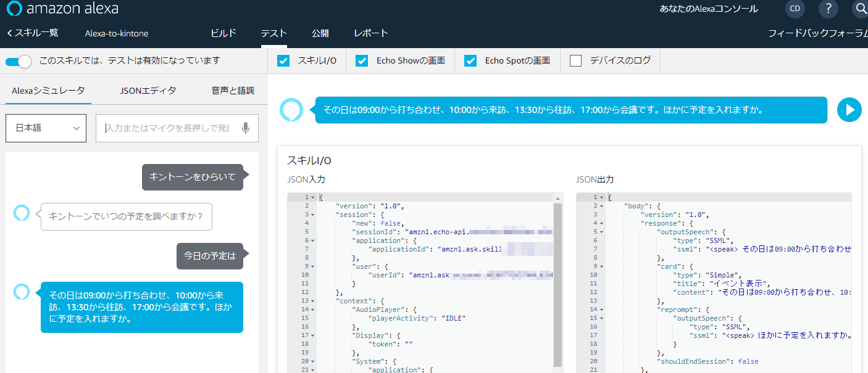Click the "title": "イベント表示" line
This screenshot has width=868, height=373.
pyautogui.click(x=722, y=284)
